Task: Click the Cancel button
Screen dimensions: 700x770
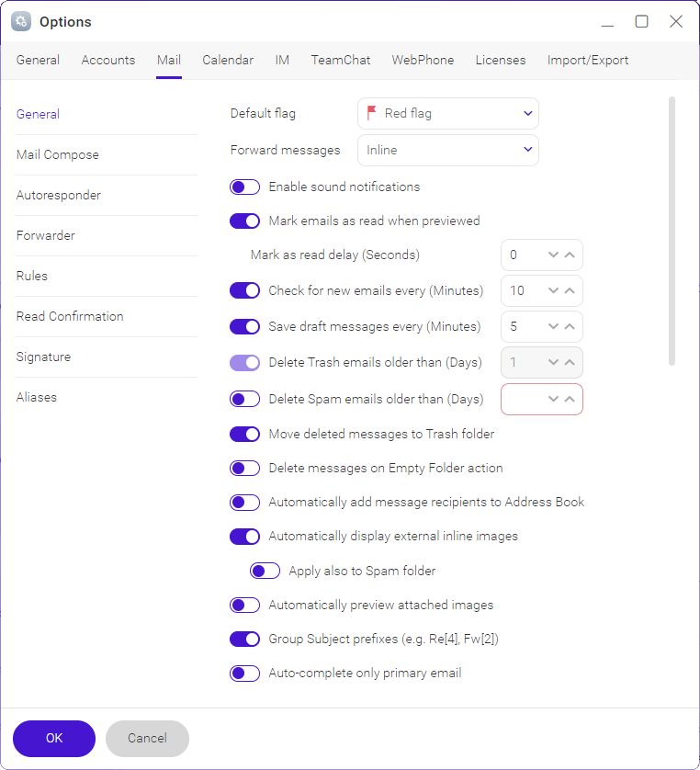Action: click(x=147, y=738)
